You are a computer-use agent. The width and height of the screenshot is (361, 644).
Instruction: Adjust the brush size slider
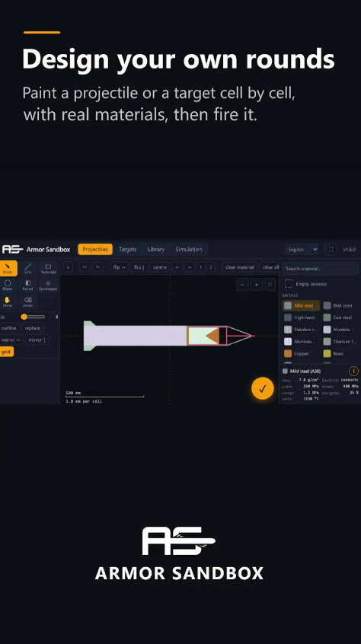click(x=33, y=317)
